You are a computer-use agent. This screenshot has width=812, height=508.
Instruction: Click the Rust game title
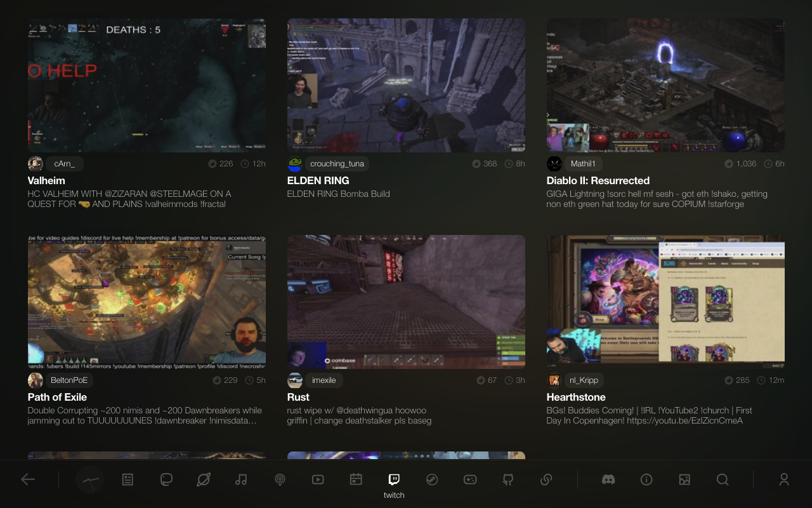click(298, 397)
